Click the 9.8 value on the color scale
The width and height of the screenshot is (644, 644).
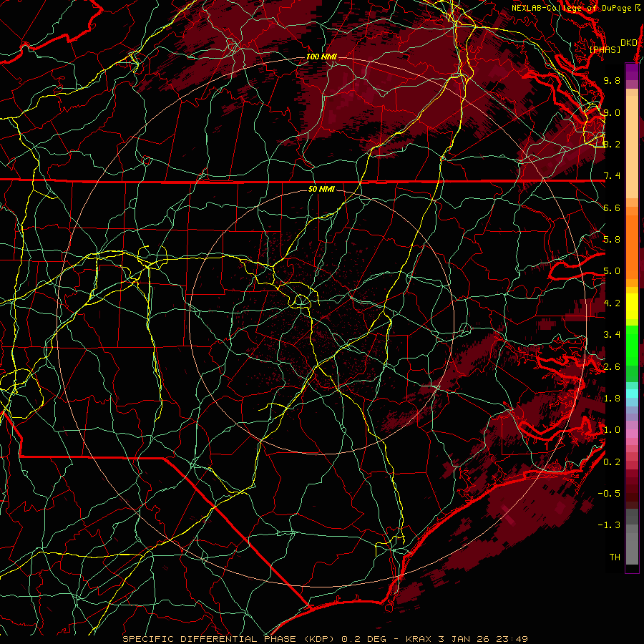(x=612, y=80)
